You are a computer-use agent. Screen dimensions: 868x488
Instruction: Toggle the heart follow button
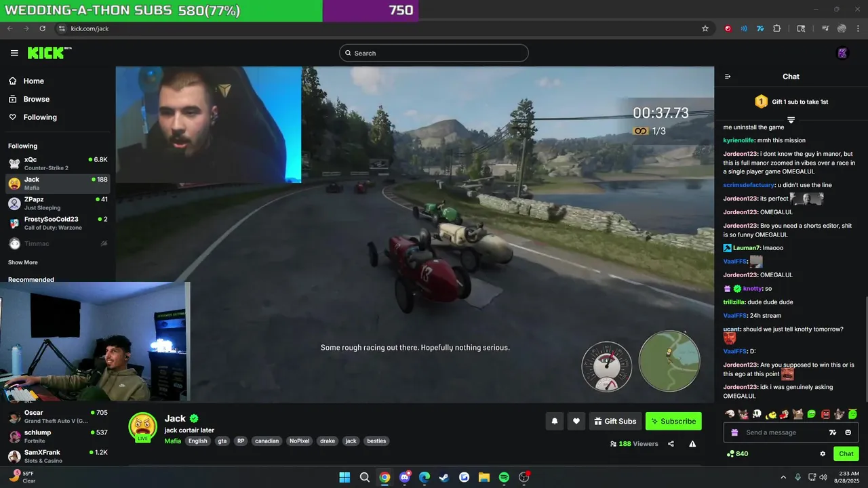tap(576, 421)
